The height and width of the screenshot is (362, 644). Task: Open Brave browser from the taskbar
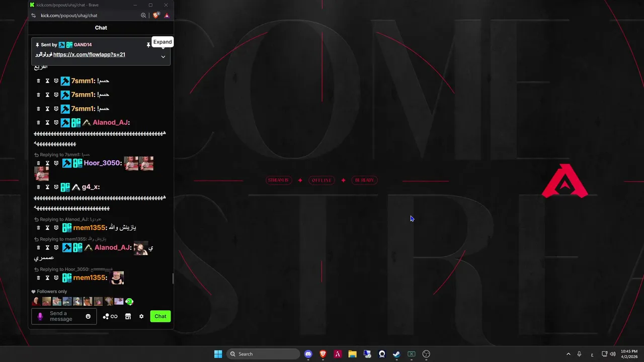point(323,354)
